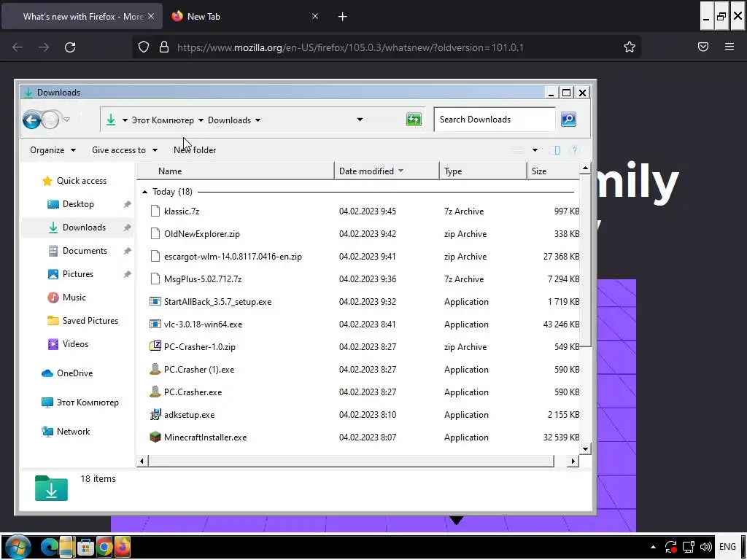747x560 pixels.
Task: Click the vlc-3.0.18-win64.exe file icon
Action: pyautogui.click(x=155, y=324)
